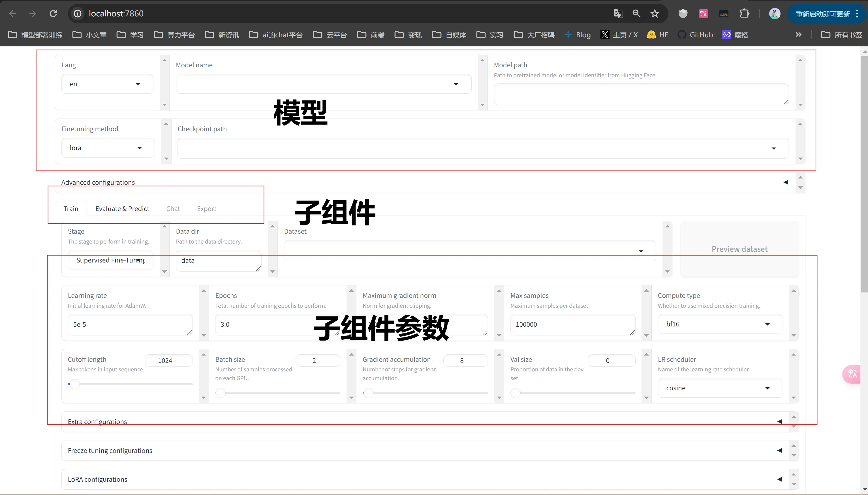Expand Advanced configurations section
Viewport: 868px width, 495px height.
coord(425,182)
